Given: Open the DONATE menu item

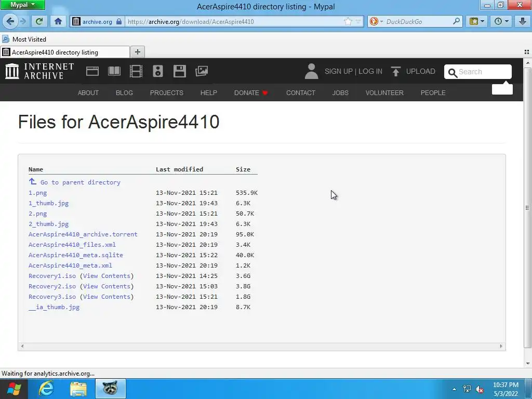Looking at the screenshot, I should 251,92.
